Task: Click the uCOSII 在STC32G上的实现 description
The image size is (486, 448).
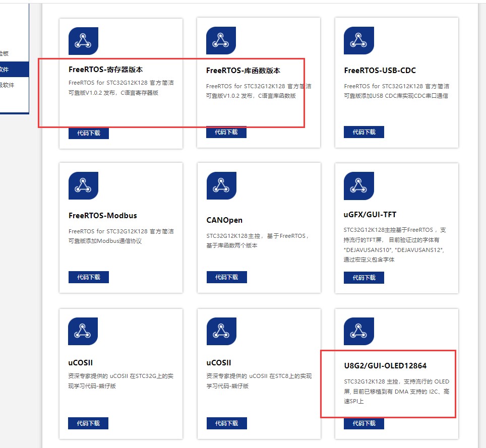Action: point(120,381)
